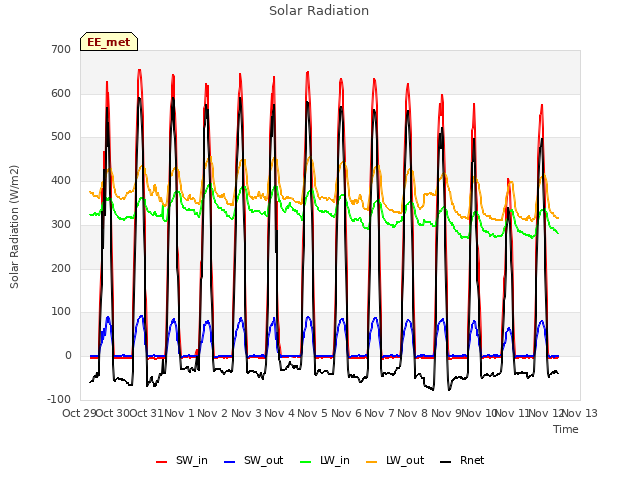Viewport: 640px width, 480px height.
Task: Click the 200 y-axis tick label
Action: click(61, 268)
